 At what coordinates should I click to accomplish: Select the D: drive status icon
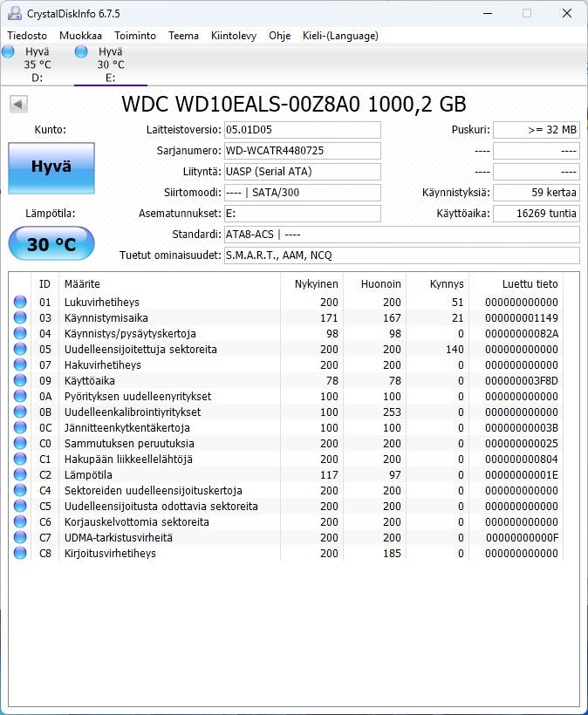(x=8, y=51)
